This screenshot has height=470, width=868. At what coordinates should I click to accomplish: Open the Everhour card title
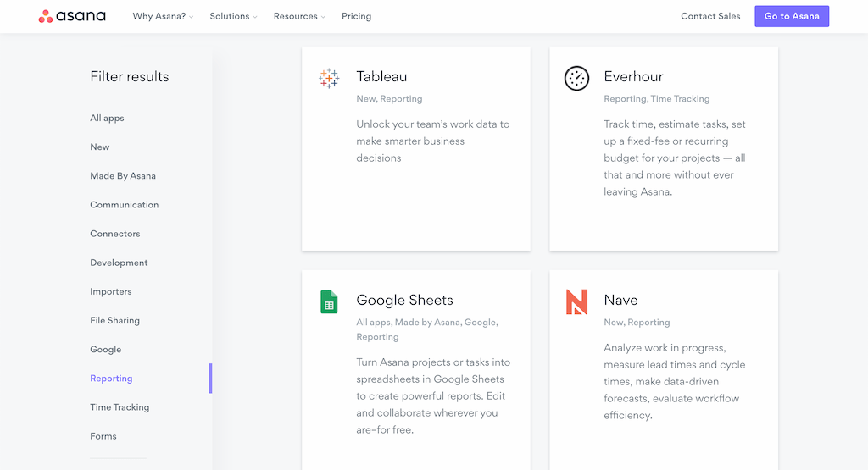(633, 76)
